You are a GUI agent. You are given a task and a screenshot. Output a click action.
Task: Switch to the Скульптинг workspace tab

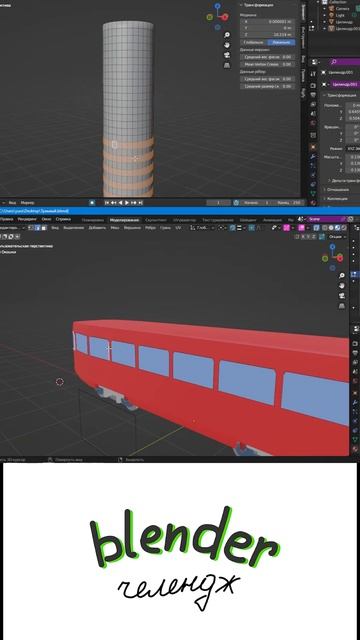[155, 220]
